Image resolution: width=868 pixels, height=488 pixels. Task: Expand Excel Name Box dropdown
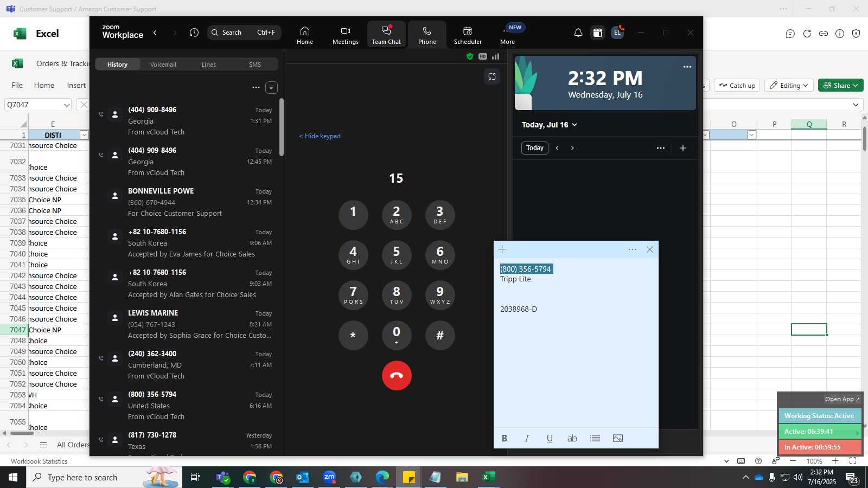pyautogui.click(x=67, y=105)
